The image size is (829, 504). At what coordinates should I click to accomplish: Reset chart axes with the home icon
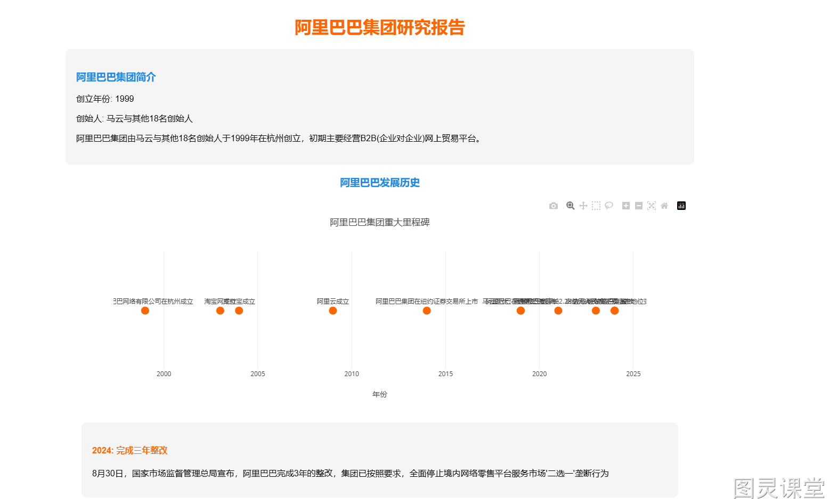pos(664,206)
